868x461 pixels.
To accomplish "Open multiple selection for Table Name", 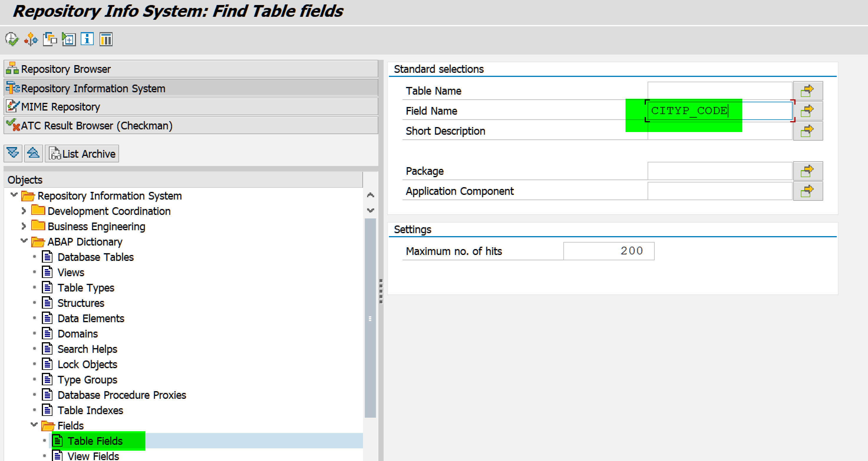I will [807, 91].
